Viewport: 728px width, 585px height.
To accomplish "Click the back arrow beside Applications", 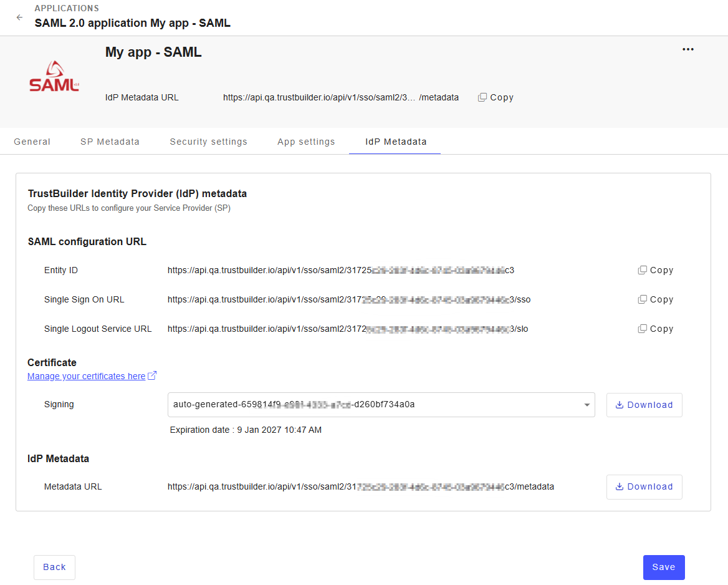I will click(19, 17).
